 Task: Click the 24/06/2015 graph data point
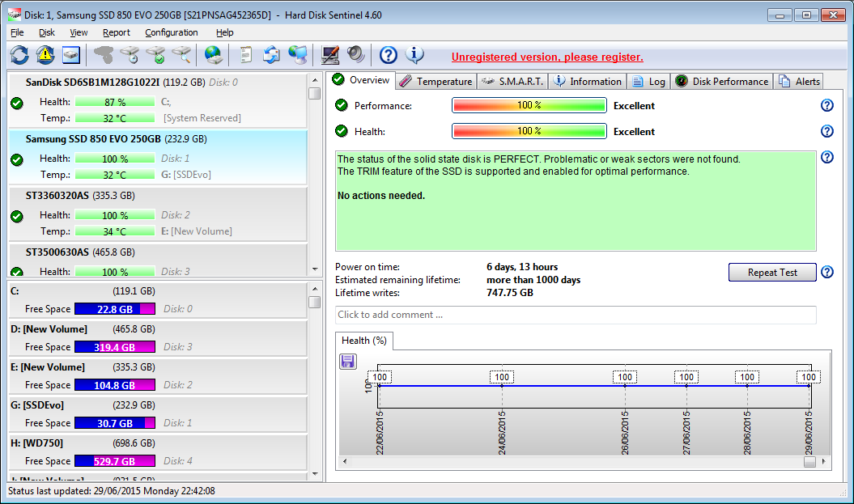pyautogui.click(x=502, y=385)
